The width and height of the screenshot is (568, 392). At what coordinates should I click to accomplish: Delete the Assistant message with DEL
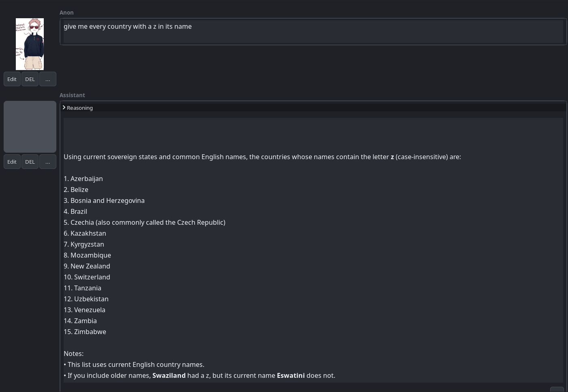(30, 162)
